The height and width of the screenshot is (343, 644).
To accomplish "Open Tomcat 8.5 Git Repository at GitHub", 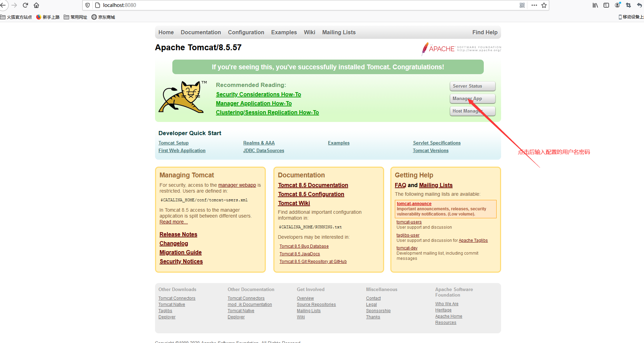I will (x=313, y=262).
